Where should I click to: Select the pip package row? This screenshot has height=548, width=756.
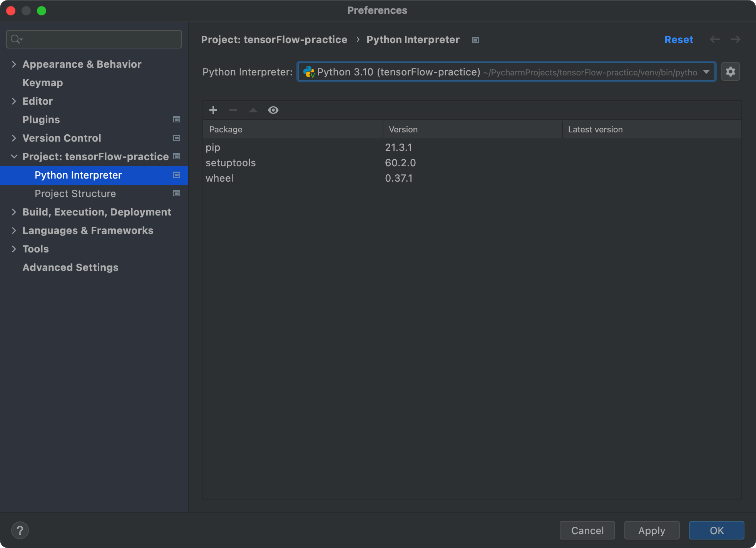click(x=293, y=147)
